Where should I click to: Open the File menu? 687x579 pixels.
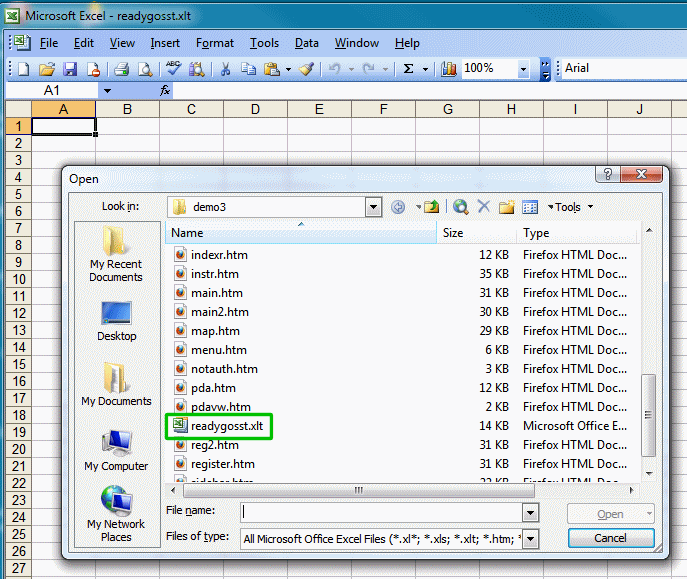click(49, 43)
